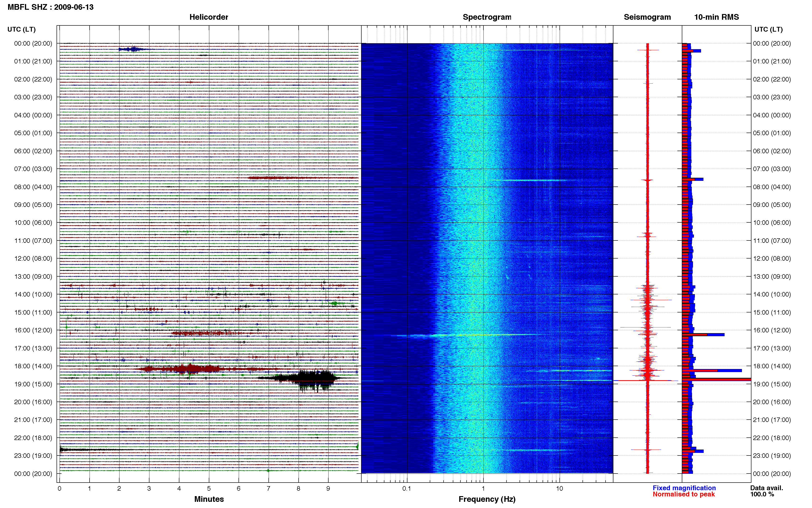Click the right 23:00 (19:00) time label

tap(772, 455)
